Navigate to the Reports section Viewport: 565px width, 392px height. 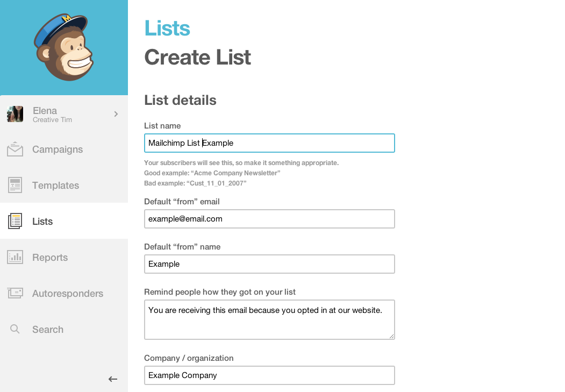[x=50, y=258]
